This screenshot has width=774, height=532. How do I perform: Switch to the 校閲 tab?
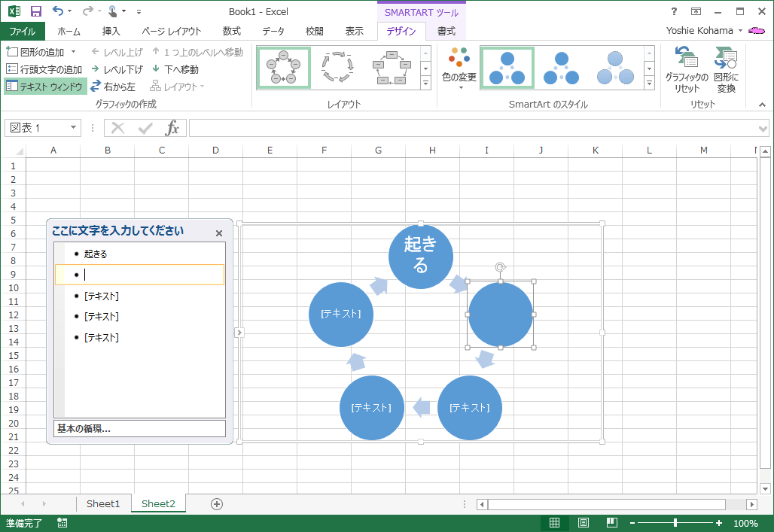pyautogui.click(x=315, y=31)
